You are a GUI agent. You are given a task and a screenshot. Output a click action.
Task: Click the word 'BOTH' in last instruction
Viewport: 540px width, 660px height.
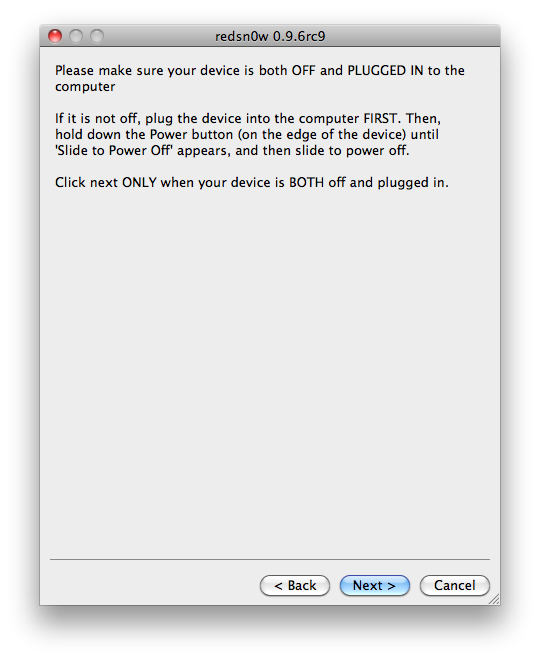point(306,182)
